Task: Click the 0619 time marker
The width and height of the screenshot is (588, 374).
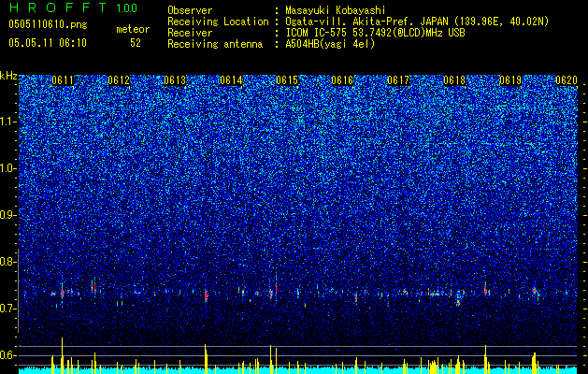Action: [510, 80]
